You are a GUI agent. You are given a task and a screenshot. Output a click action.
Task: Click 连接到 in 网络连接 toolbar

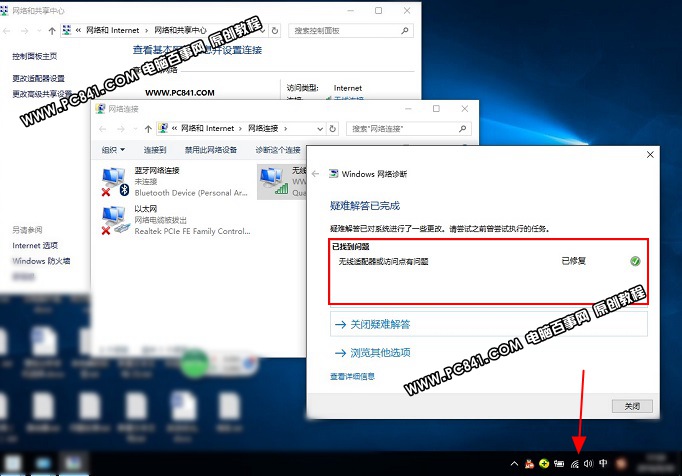point(155,150)
